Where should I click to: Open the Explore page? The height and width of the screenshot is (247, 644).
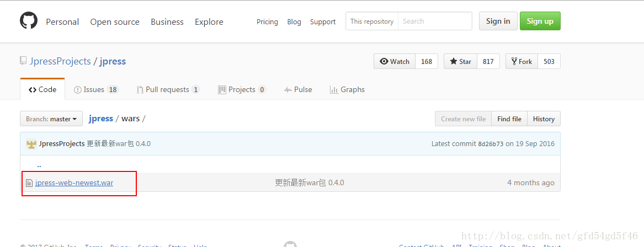click(209, 22)
